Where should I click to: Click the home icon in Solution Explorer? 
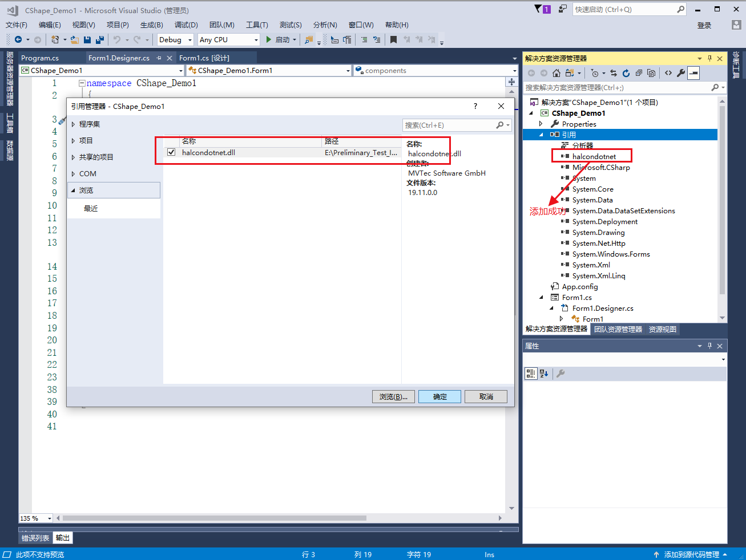(557, 73)
